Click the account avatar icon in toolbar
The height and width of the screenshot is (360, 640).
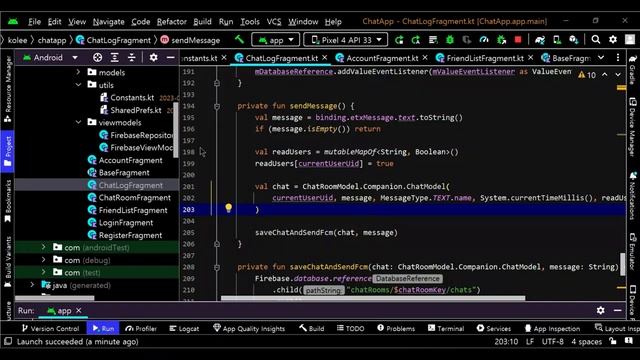(630, 40)
